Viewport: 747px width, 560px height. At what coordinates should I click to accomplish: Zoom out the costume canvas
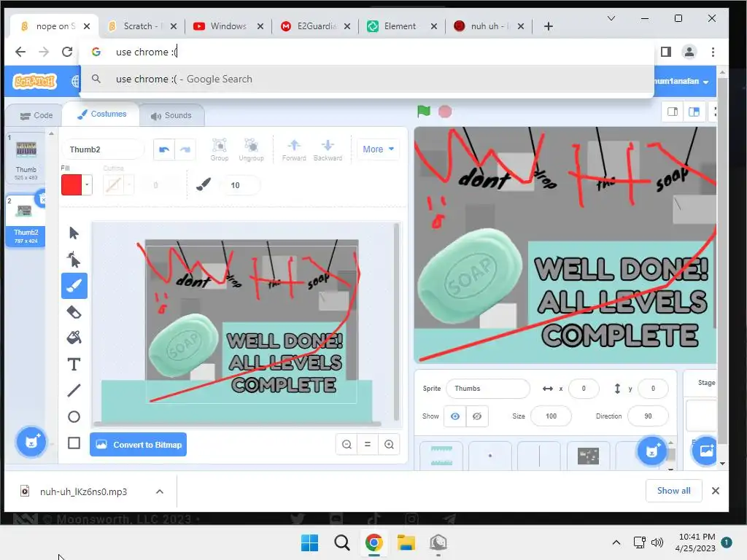347,444
